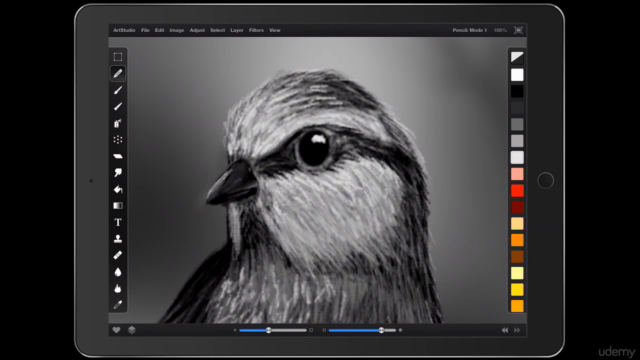
Task: Open the ArtStudio menu
Action: (x=124, y=30)
